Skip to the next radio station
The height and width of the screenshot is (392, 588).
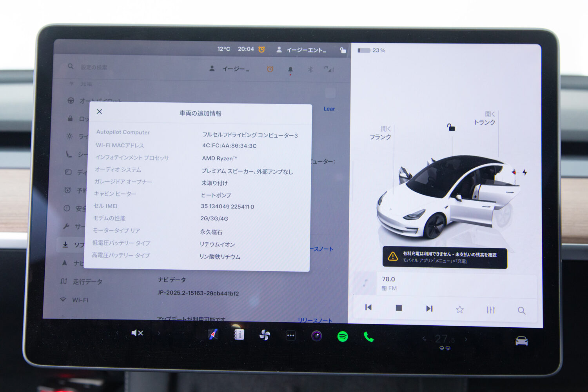429,309
